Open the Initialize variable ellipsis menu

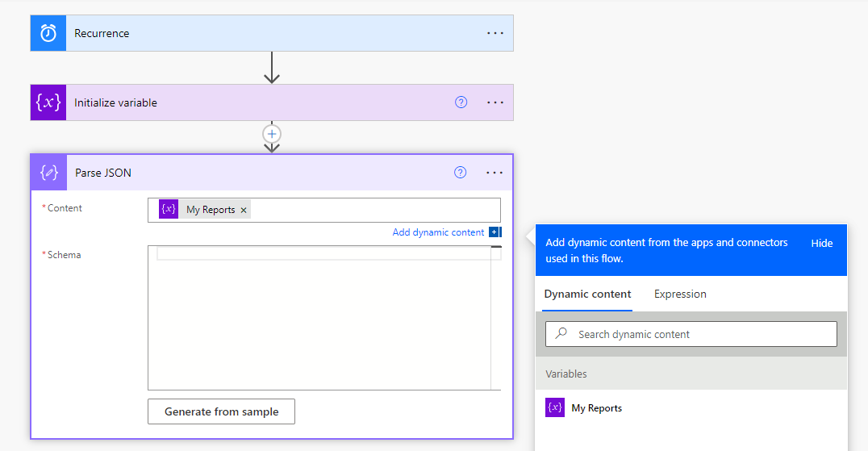point(495,102)
